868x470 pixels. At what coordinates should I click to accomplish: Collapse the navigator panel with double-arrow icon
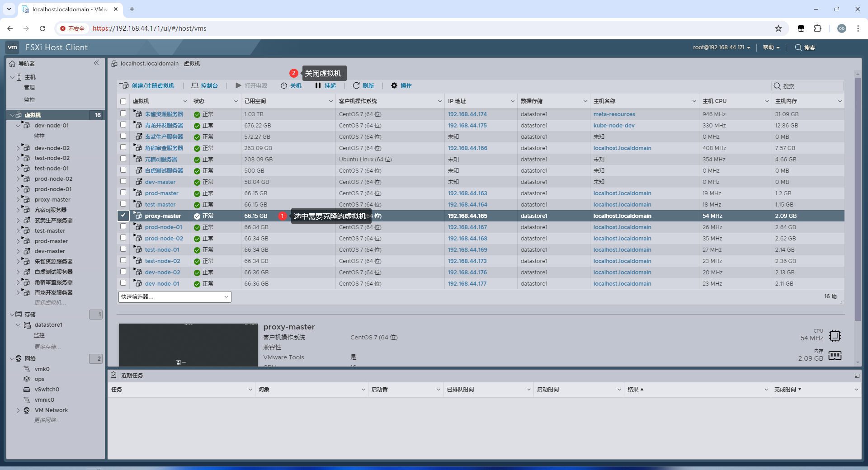pyautogui.click(x=96, y=63)
